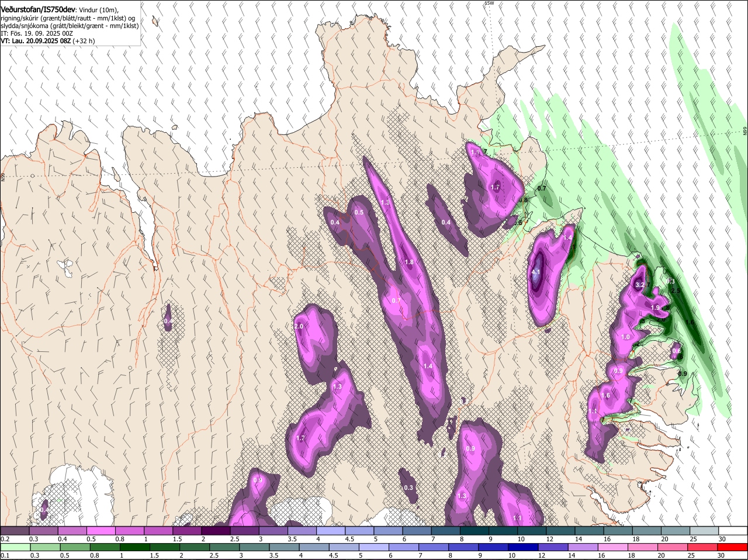The image size is (748, 560).
Task: Click the 4.1 precipitation value on the map
Action: click(x=536, y=272)
